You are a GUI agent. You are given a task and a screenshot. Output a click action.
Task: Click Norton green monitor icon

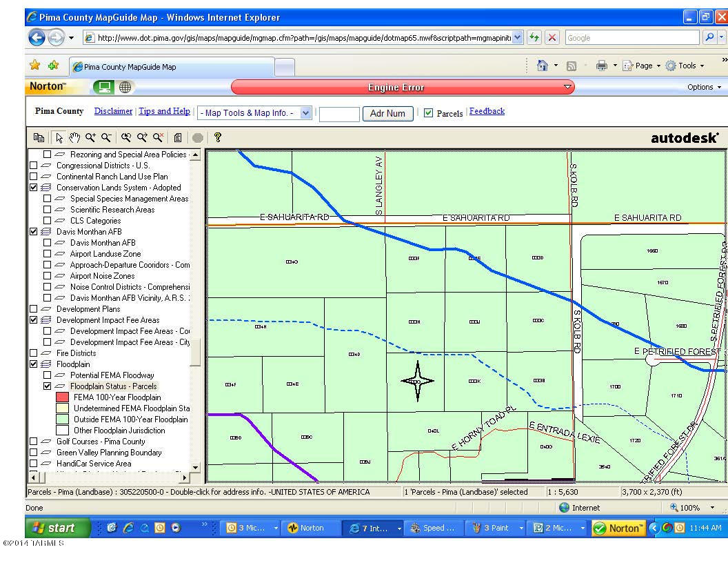pyautogui.click(x=103, y=87)
